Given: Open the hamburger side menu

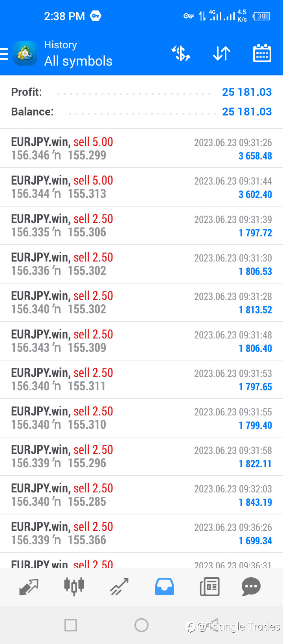Looking at the screenshot, I should (4, 54).
